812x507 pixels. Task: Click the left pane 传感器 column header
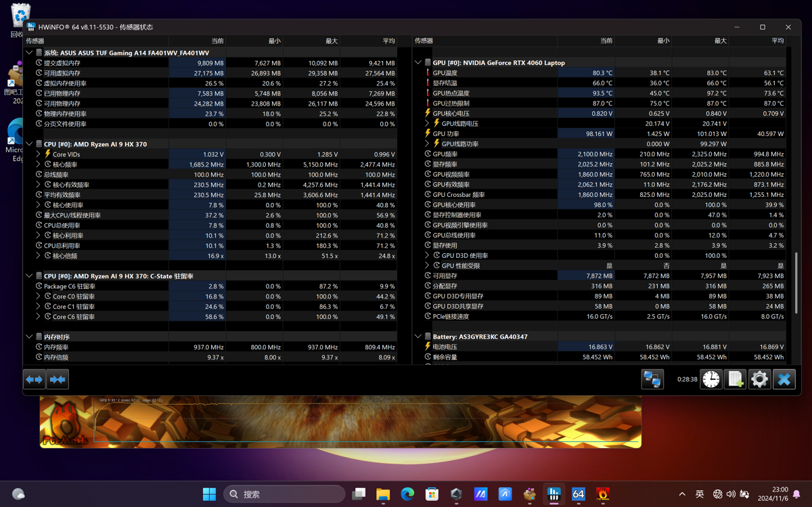click(95, 41)
